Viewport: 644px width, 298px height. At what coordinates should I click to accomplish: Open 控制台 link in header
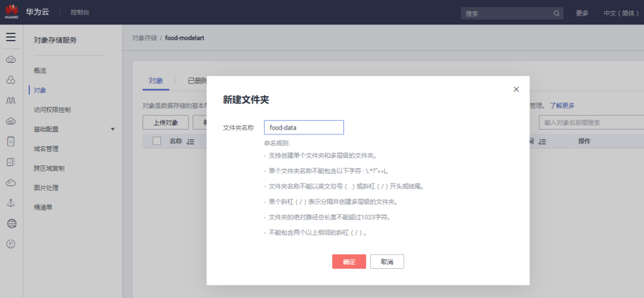pyautogui.click(x=80, y=13)
